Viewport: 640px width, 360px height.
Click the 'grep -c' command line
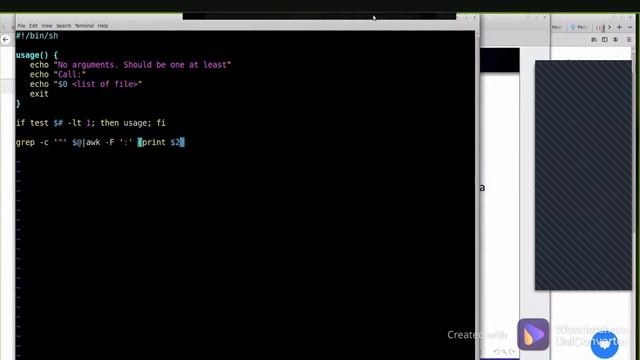pyautogui.click(x=100, y=142)
